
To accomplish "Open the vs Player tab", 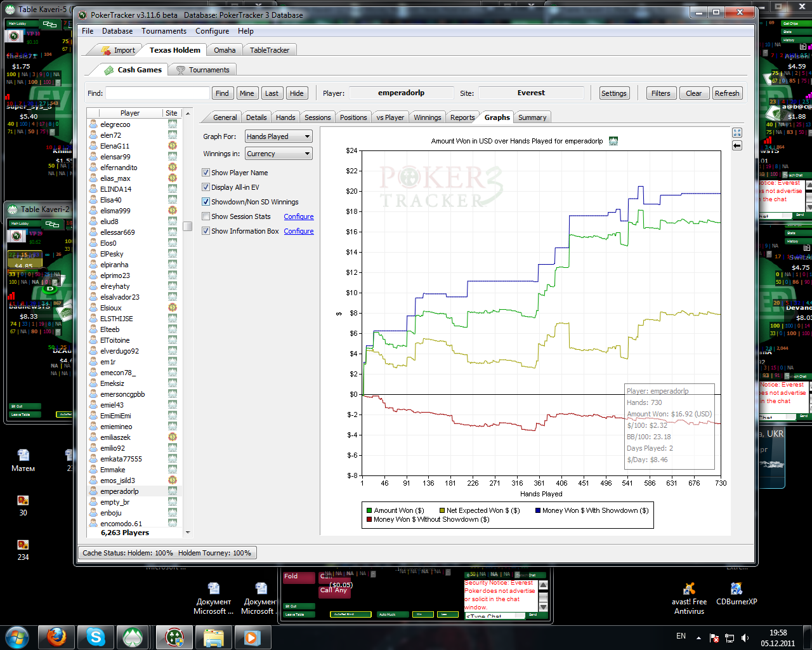I will tap(390, 117).
